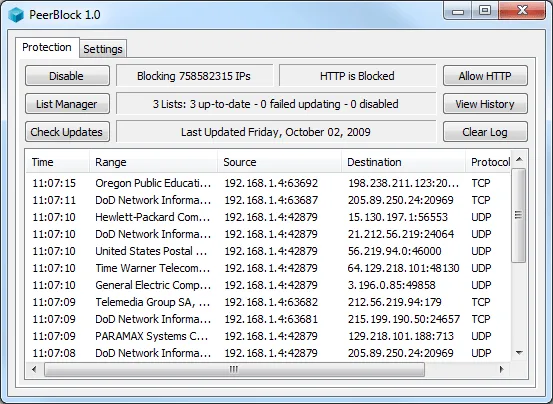Screen dimensions: 553x404
Task: Click the PeerBlock cube icon in title bar
Action: (16, 15)
